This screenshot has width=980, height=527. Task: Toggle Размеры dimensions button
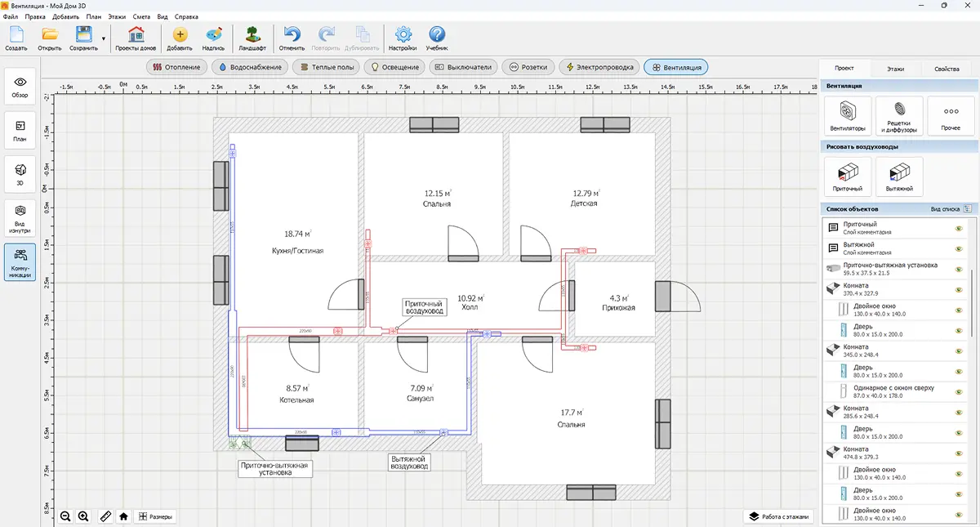pyautogui.click(x=155, y=516)
